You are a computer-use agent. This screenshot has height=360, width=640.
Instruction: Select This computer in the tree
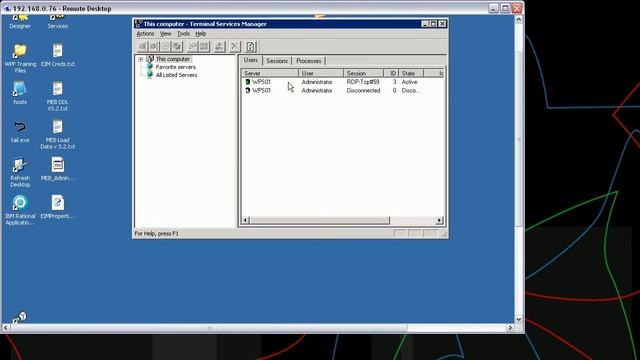[173, 59]
